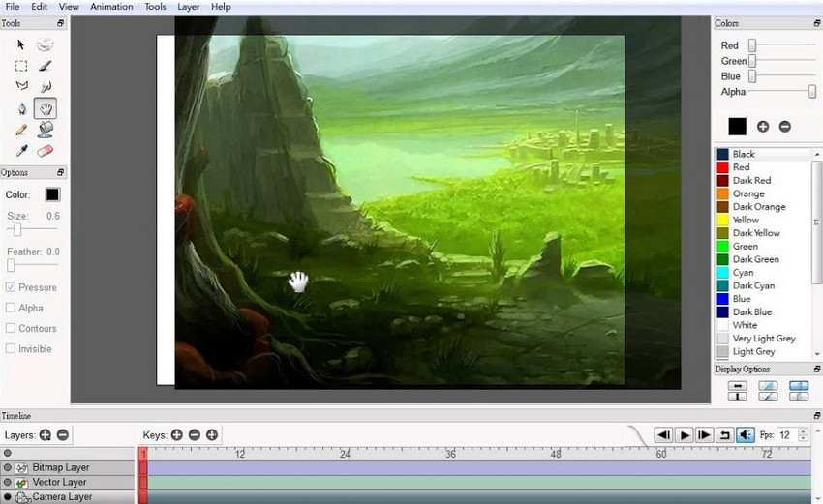Click the Options Color black swatch
This screenshot has width=823, height=504.
coord(52,194)
